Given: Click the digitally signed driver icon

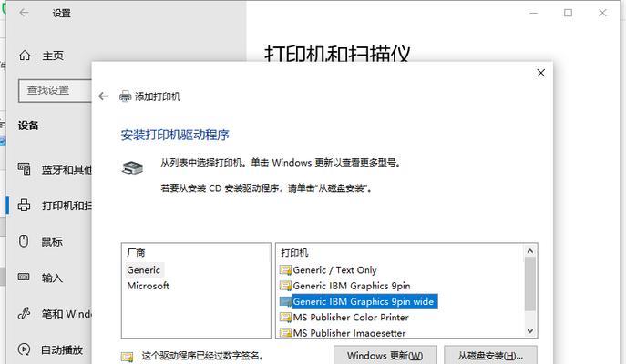Looking at the screenshot, I should click(x=127, y=356).
